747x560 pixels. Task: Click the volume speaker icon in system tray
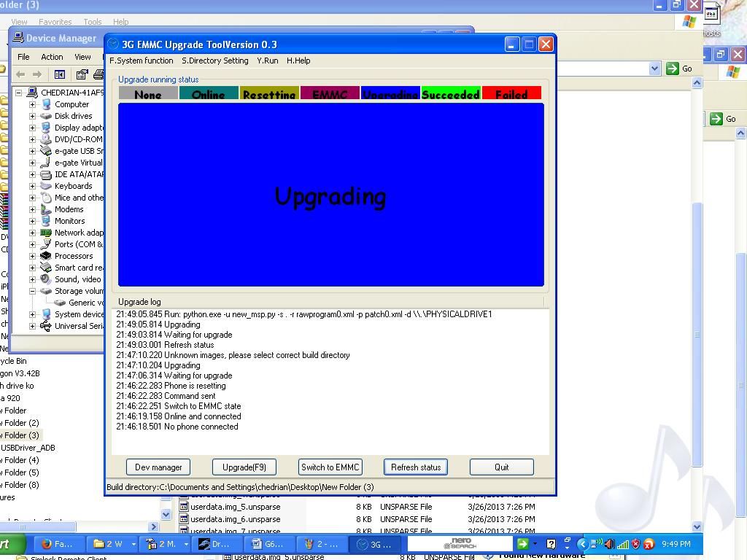[608, 544]
